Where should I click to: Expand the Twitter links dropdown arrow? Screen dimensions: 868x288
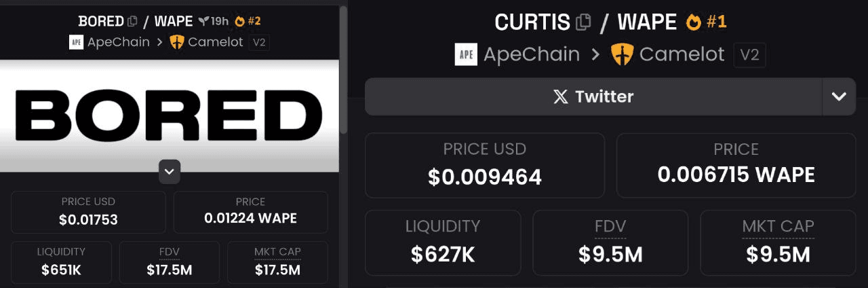[x=839, y=96]
